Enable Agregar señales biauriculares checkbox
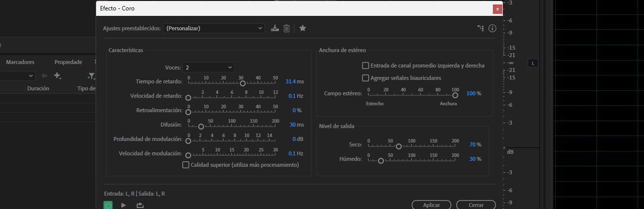644x209 pixels. pyautogui.click(x=366, y=78)
